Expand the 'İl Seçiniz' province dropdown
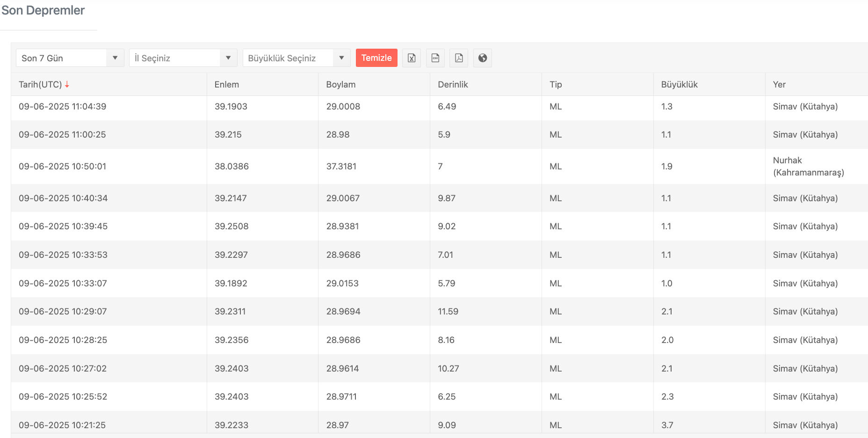 tap(183, 58)
